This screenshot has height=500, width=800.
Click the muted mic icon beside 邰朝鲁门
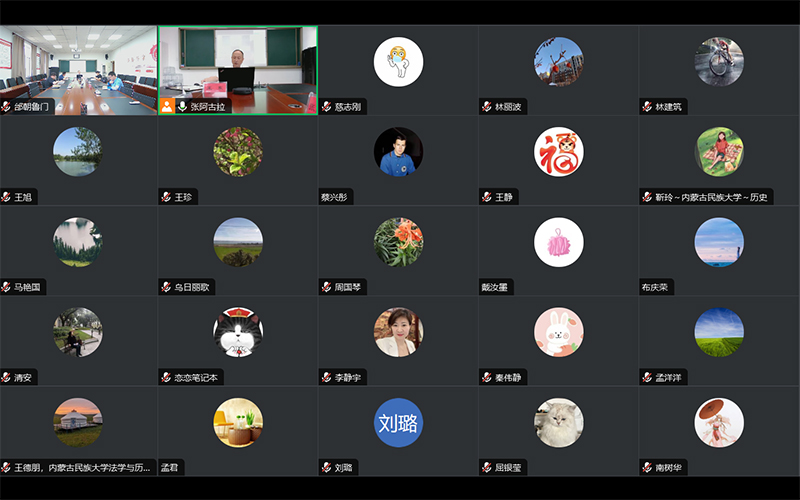(x=6, y=107)
